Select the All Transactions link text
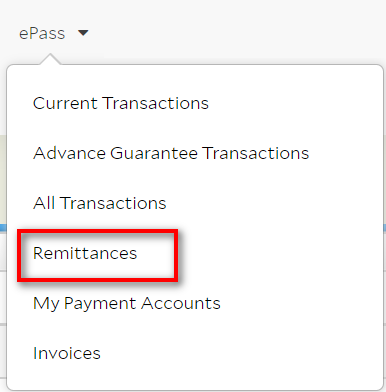 point(99,203)
